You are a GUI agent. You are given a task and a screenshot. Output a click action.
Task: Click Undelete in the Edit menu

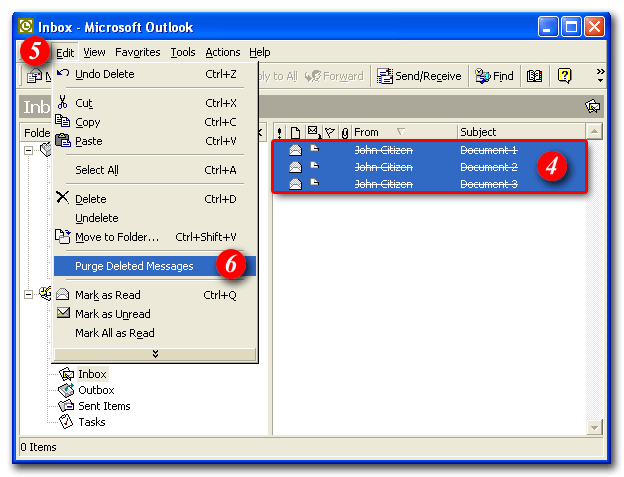(97, 218)
